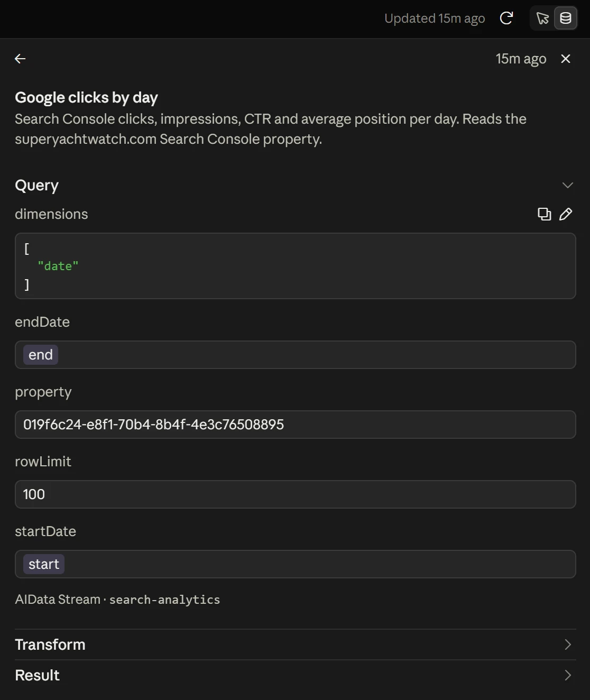Image resolution: width=590 pixels, height=700 pixels.
Task: Click the startDate input field
Action: tap(295, 564)
